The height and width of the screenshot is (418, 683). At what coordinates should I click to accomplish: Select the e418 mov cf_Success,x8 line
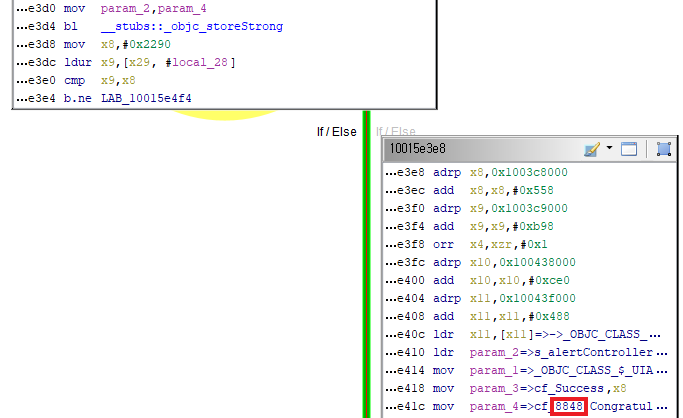point(506,388)
